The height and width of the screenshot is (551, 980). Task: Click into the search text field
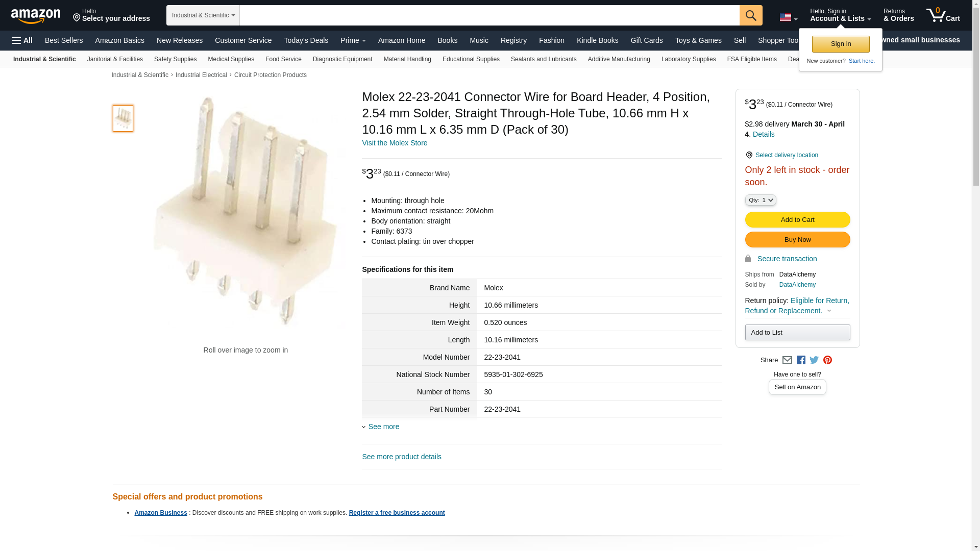click(489, 15)
